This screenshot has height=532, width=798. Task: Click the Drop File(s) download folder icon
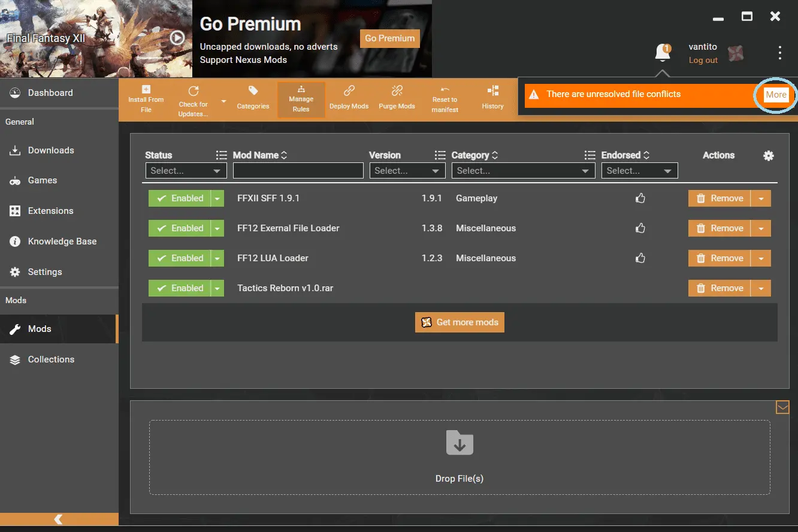(x=460, y=443)
